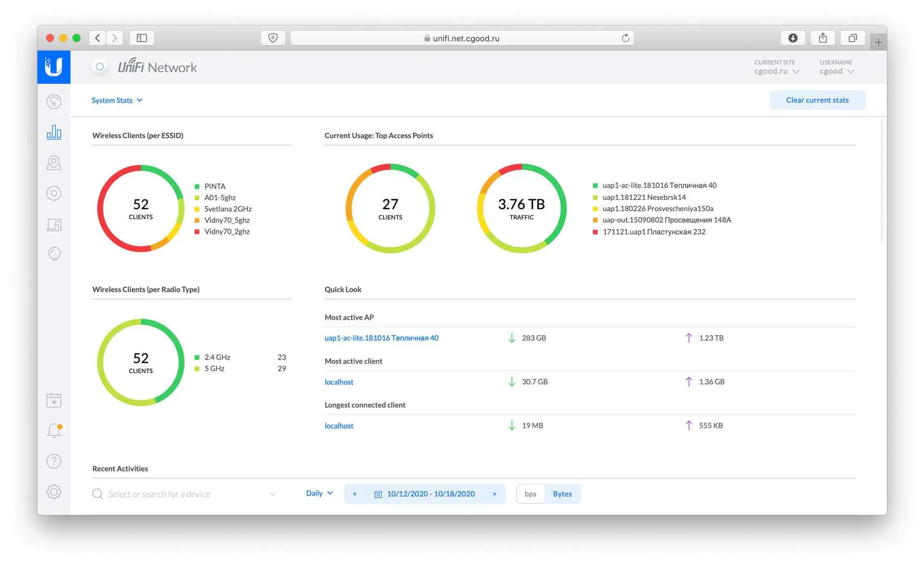924x564 pixels.
Task: Open the Statistics panel icon
Action: tap(54, 132)
